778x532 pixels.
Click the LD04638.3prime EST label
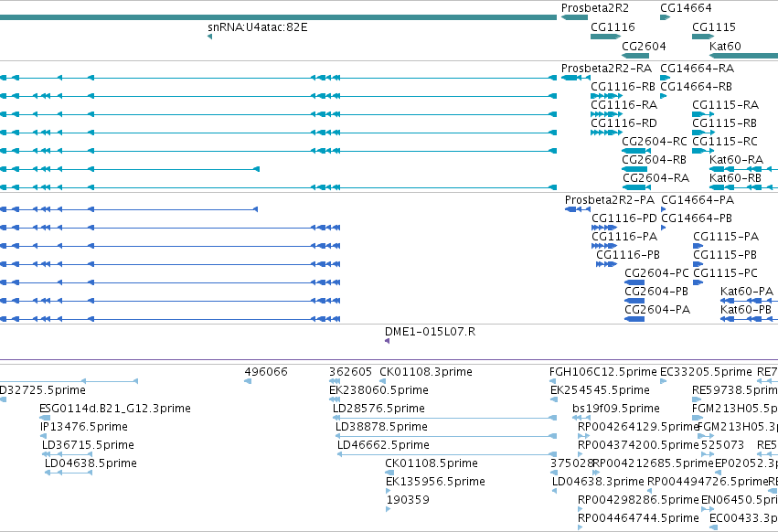(x=598, y=482)
